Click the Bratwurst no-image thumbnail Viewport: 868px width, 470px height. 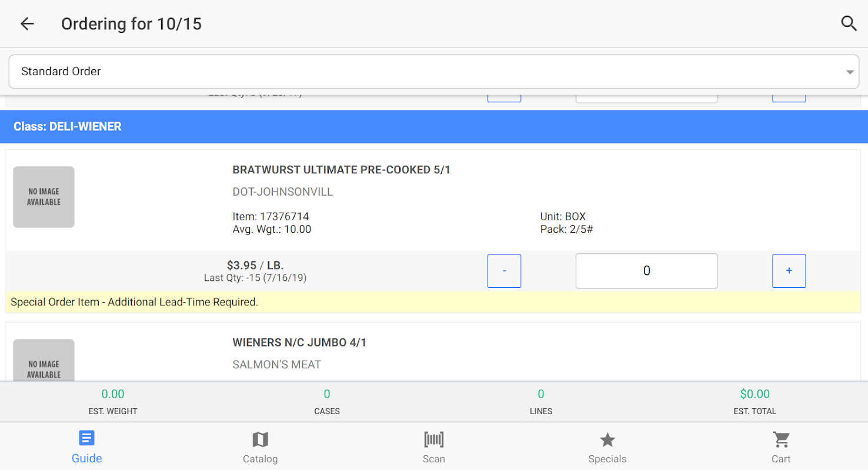click(44, 197)
